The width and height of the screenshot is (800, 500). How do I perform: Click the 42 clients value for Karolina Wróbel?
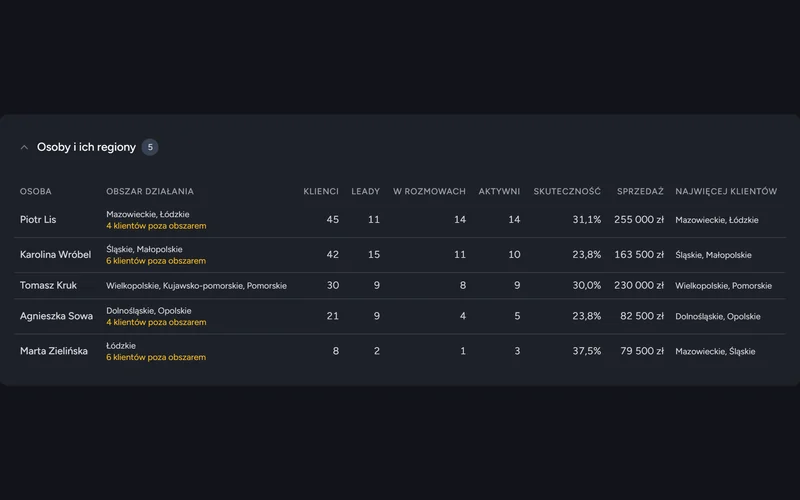[x=333, y=255]
